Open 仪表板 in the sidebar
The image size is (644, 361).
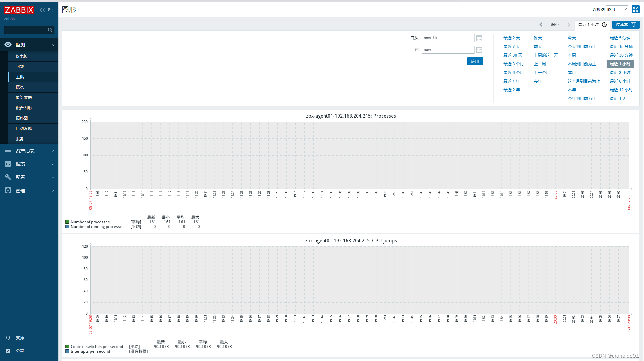pyautogui.click(x=22, y=56)
